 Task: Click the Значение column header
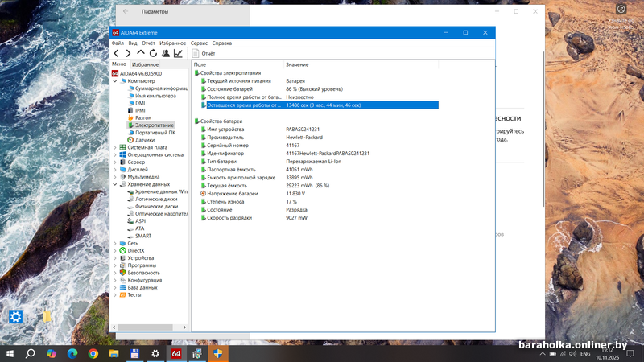(x=296, y=64)
